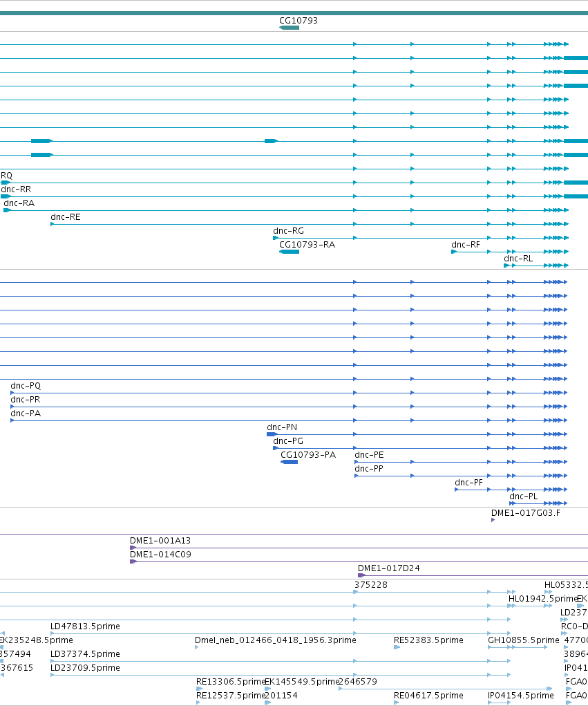Select the IP04154.5prime EST label
This screenshot has width=588, height=706.
click(x=521, y=696)
